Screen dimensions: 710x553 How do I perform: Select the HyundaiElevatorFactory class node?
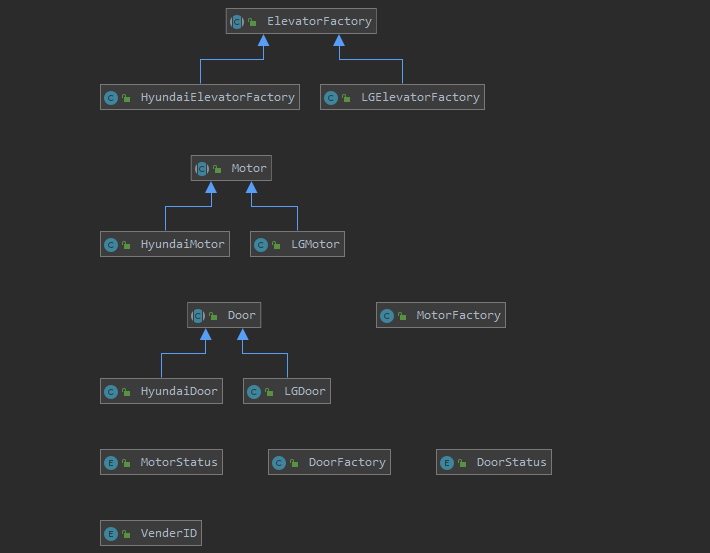pyautogui.click(x=200, y=97)
